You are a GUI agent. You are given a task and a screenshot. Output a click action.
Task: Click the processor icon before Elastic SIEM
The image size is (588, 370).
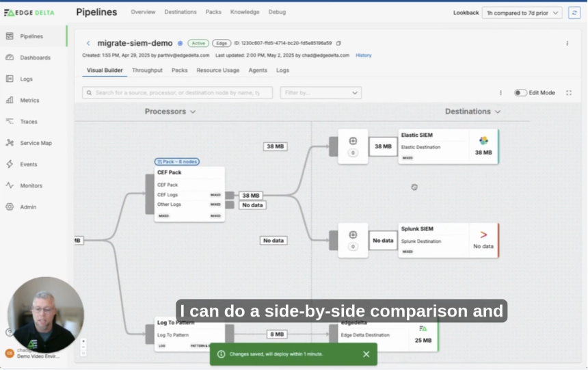[353, 141]
